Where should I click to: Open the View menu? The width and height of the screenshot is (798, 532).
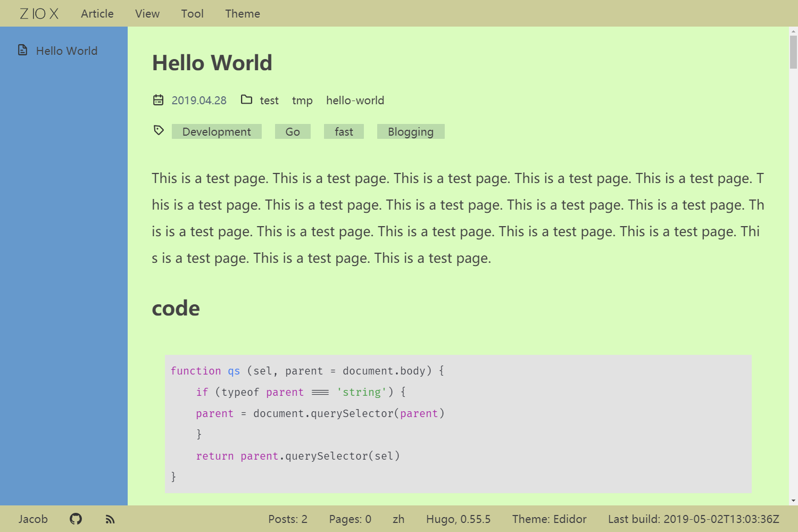147,14
